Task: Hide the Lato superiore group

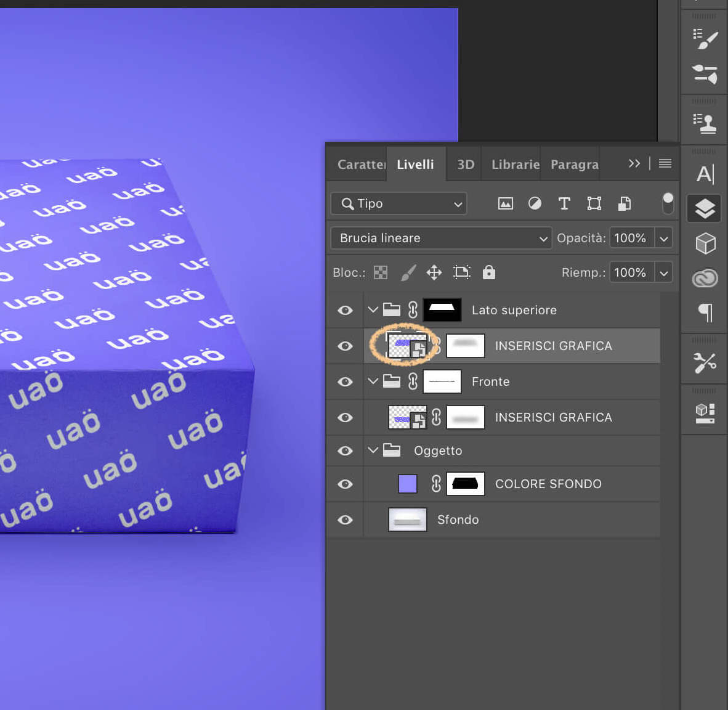Action: (x=346, y=310)
